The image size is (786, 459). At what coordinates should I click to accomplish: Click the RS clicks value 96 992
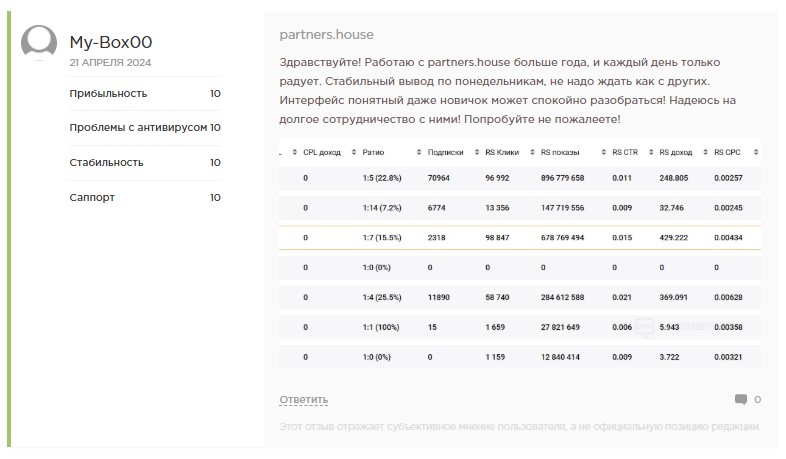tap(497, 178)
